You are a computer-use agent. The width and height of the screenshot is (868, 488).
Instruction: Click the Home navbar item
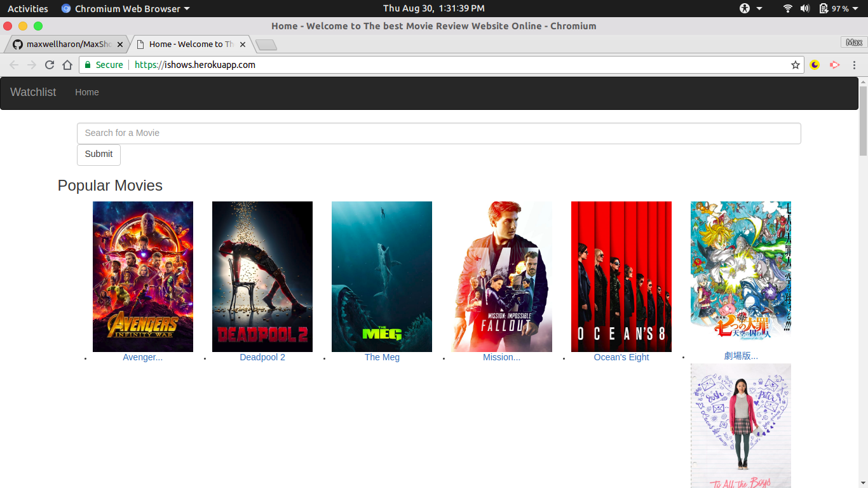pyautogui.click(x=87, y=92)
